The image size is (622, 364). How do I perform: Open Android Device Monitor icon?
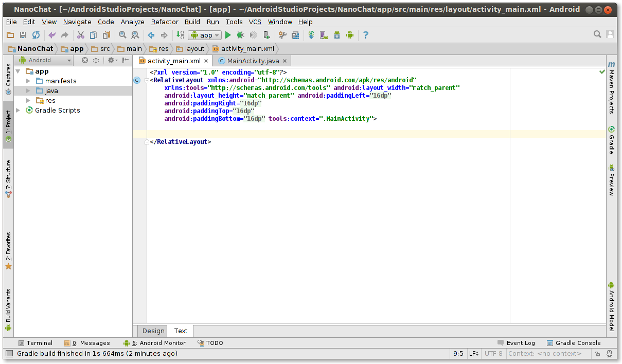350,35
